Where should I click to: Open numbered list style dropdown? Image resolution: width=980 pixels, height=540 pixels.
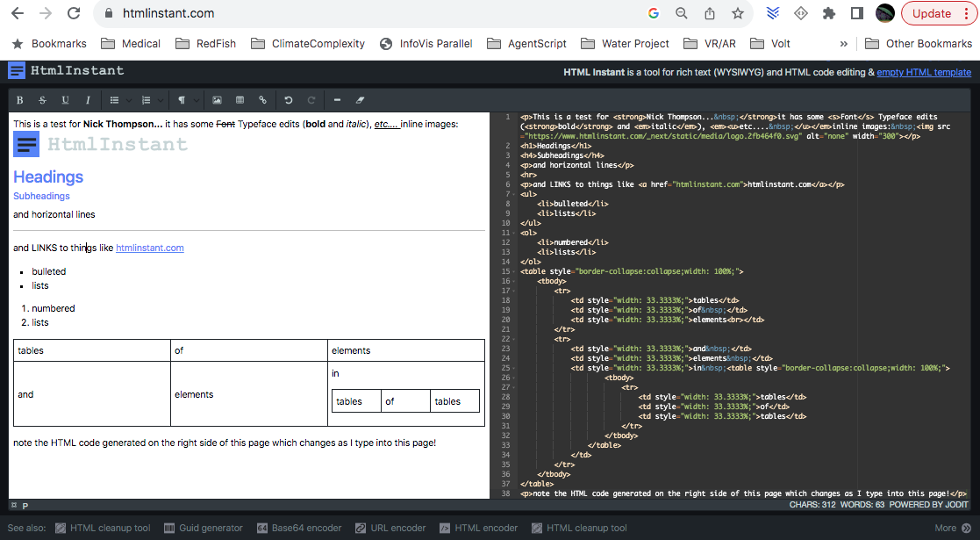[x=161, y=100]
